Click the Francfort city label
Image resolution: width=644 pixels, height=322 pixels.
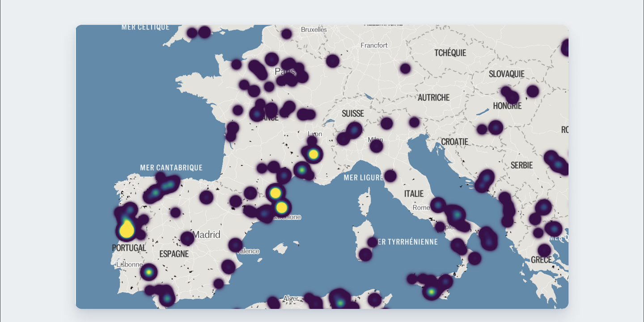coord(374,45)
